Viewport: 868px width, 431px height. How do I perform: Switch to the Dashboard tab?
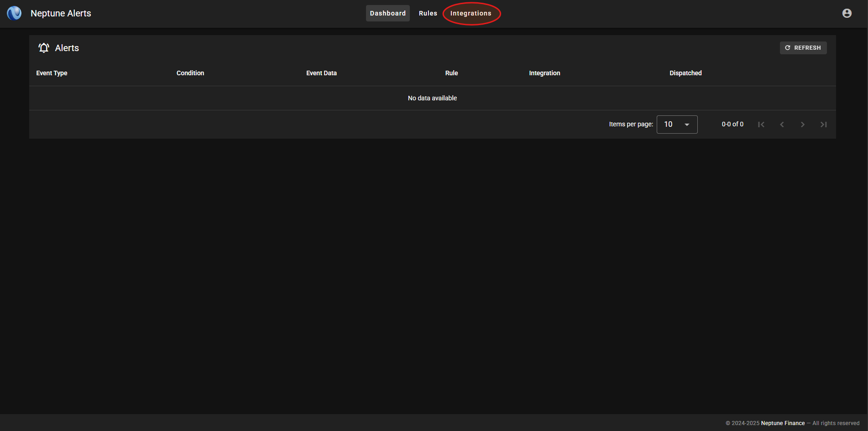pyautogui.click(x=387, y=13)
